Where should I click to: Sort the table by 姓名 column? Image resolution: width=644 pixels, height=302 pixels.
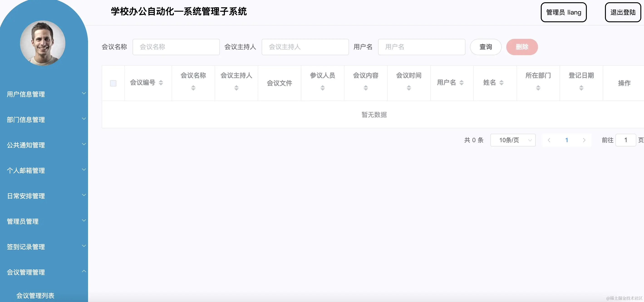(501, 83)
